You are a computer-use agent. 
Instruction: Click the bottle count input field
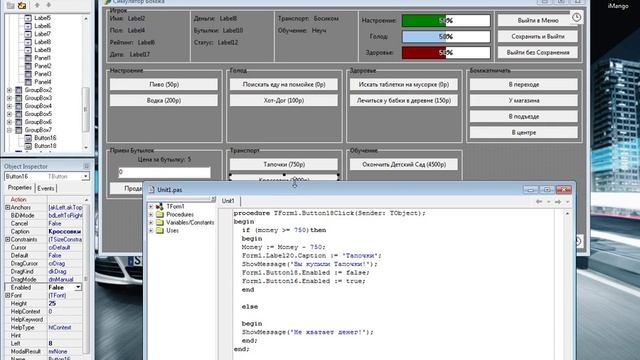click(x=164, y=172)
